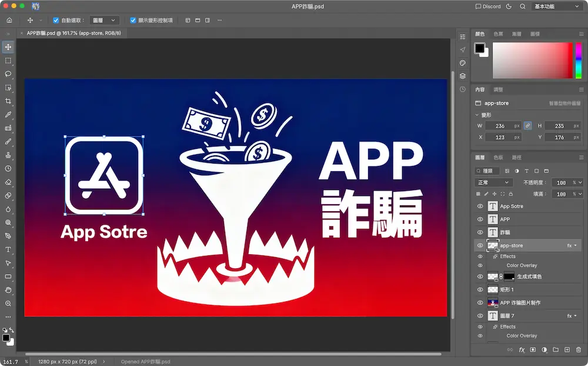Select the Zoom tool in toolbar
This screenshot has height=366, width=588.
[8, 304]
